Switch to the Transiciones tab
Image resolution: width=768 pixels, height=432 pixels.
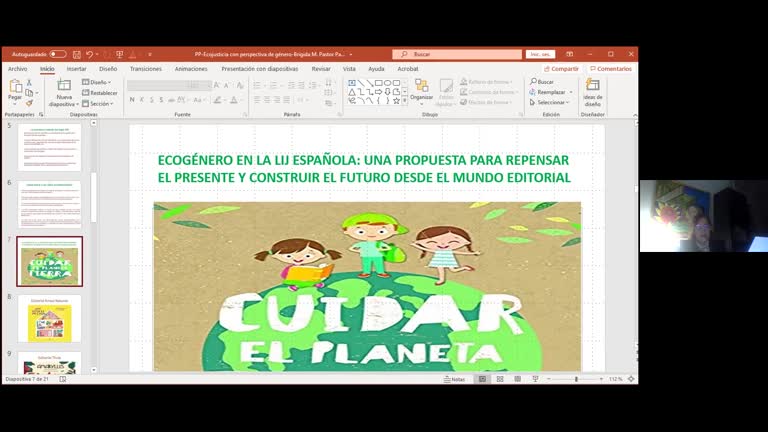(x=145, y=69)
